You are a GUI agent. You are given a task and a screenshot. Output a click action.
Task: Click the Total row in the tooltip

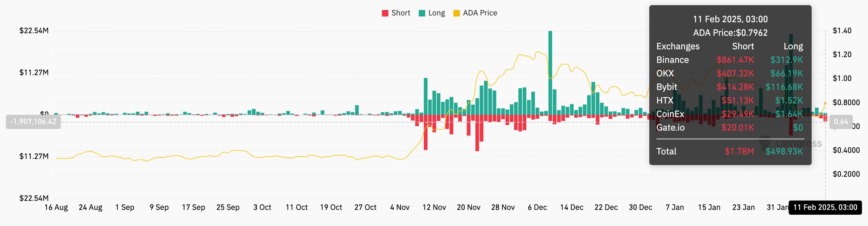click(730, 152)
